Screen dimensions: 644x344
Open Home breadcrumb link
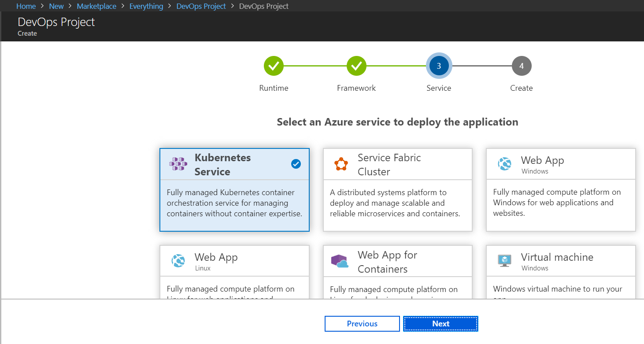(x=26, y=6)
